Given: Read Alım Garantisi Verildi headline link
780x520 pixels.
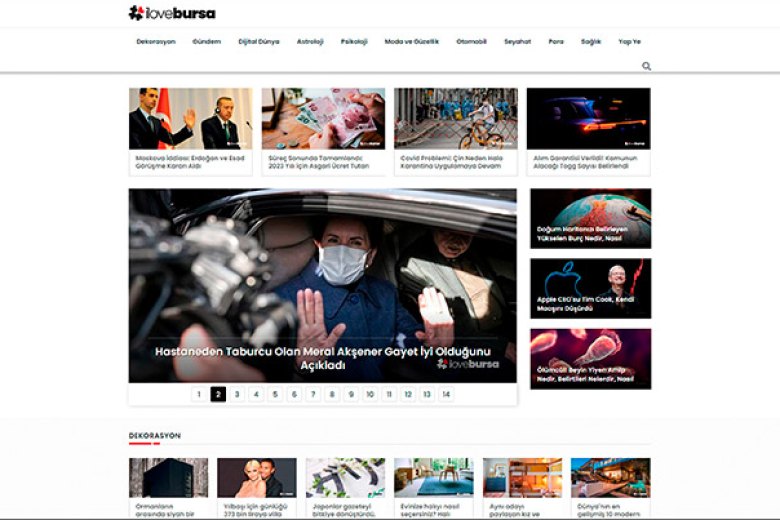Looking at the screenshot, I should click(585, 162).
